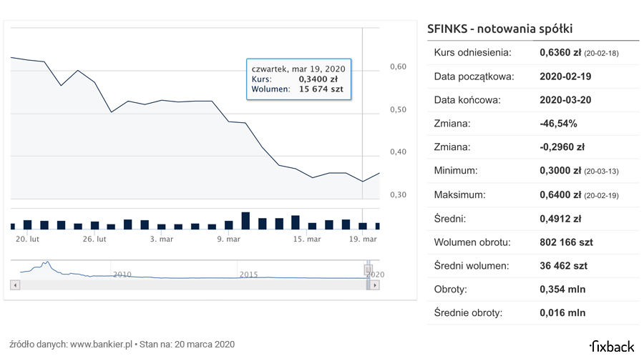Image resolution: width=644 pixels, height=361 pixels.
Task: Click the 2015 label in the navigator
Action: 248,275
